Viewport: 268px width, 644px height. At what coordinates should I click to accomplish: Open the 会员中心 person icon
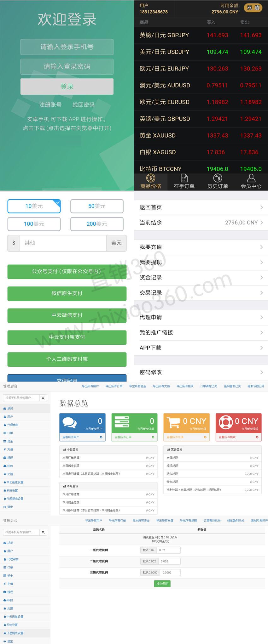[251, 178]
